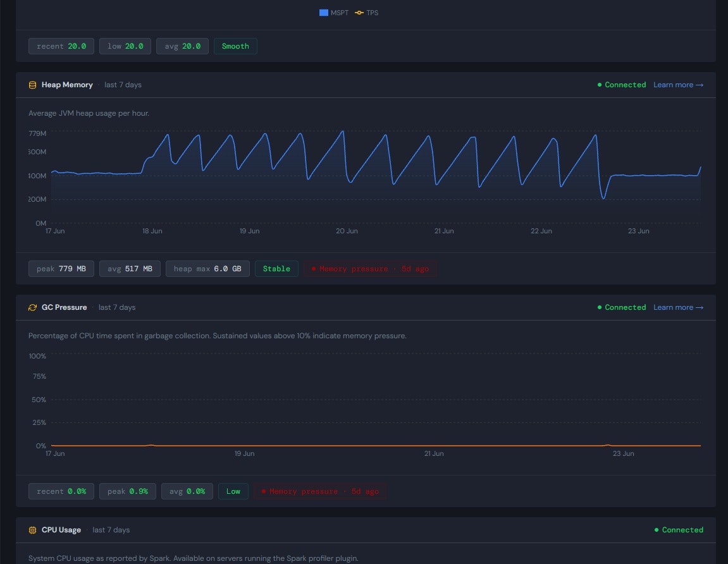Click 20 Jun on heap chart axis
Image resolution: width=728 pixels, height=564 pixels.
click(x=347, y=231)
